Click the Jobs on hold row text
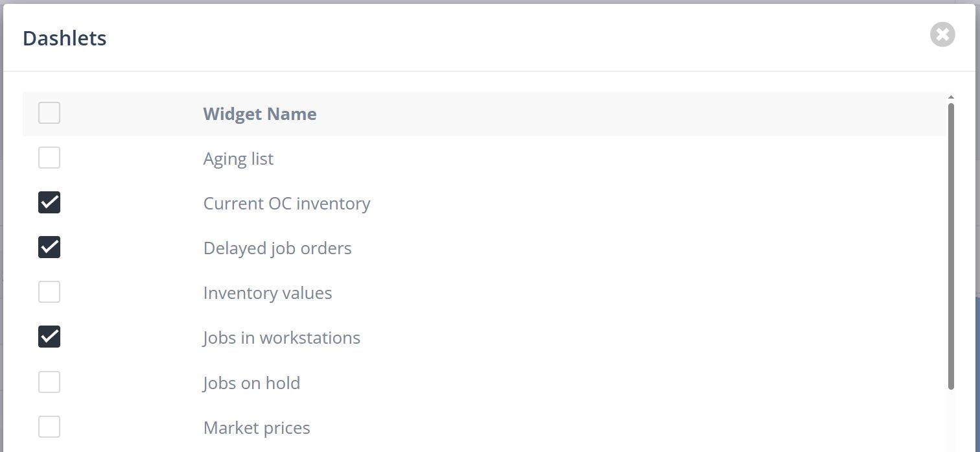This screenshot has width=980, height=452. [251, 383]
